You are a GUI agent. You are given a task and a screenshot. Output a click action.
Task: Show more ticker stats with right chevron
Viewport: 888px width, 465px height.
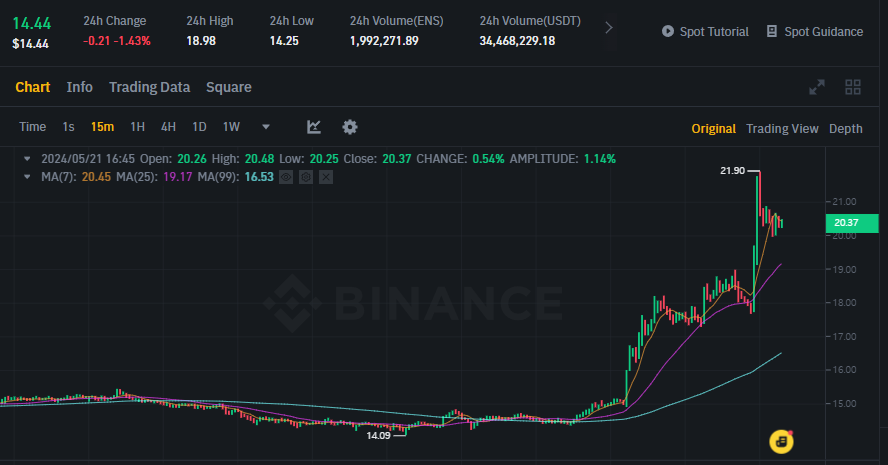click(609, 28)
